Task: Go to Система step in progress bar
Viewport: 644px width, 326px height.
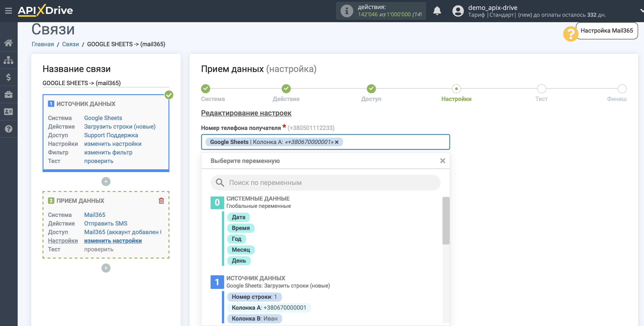Action: pyautogui.click(x=206, y=89)
